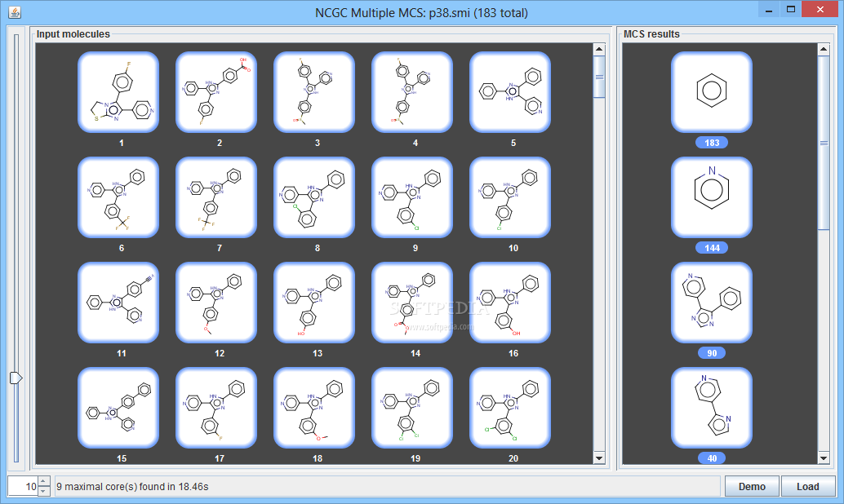Image resolution: width=844 pixels, height=504 pixels.
Task: Increase the spinner value above 10
Action: (44, 481)
